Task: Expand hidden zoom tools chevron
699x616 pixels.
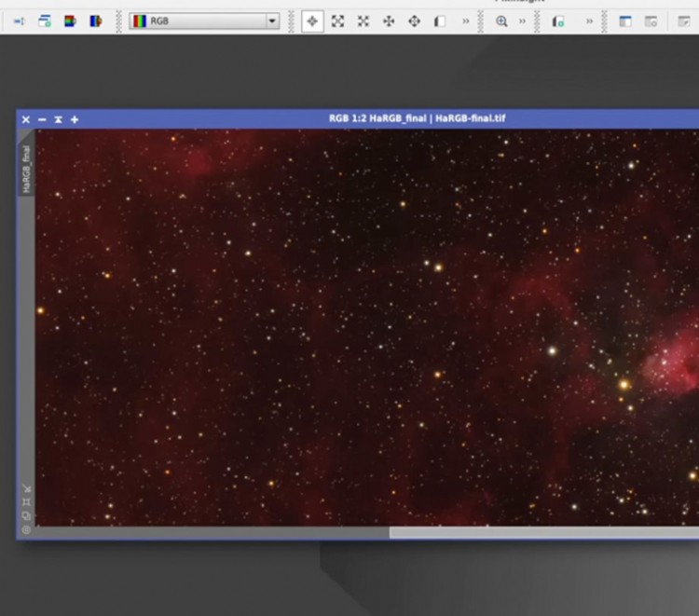Action: point(522,21)
